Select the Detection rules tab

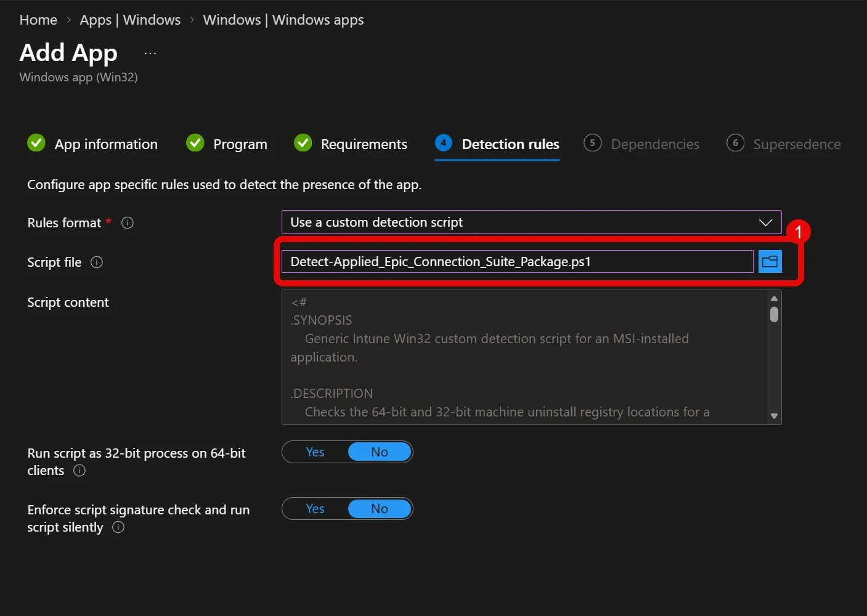pyautogui.click(x=497, y=144)
